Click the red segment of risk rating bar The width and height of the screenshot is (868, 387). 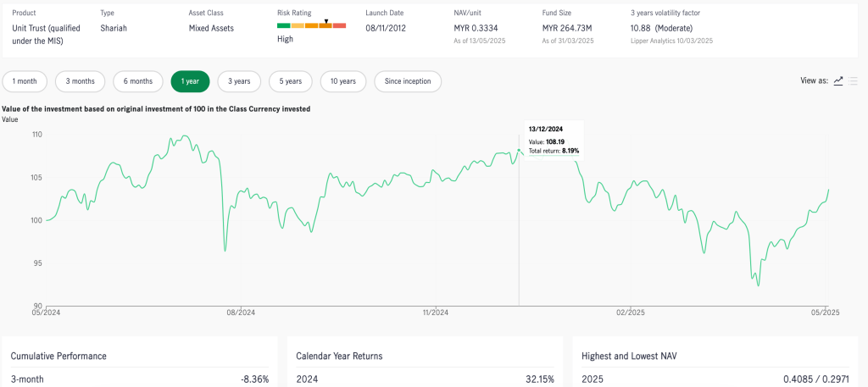point(339,26)
